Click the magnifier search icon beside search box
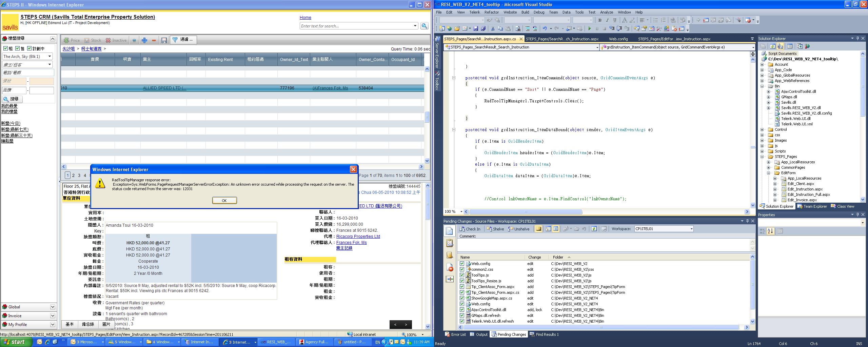The height and width of the screenshot is (347, 868). coord(424,26)
